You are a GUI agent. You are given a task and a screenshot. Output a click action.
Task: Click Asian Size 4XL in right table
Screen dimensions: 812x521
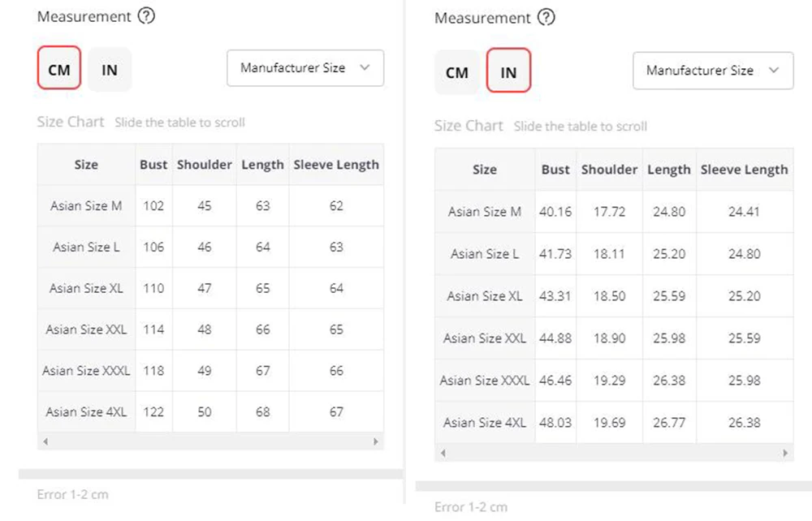pyautogui.click(x=484, y=422)
